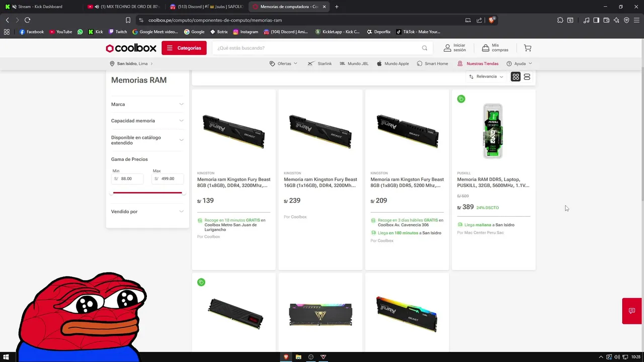Open Kingston Fury Beast 8GB DDR4 product image

(x=233, y=131)
